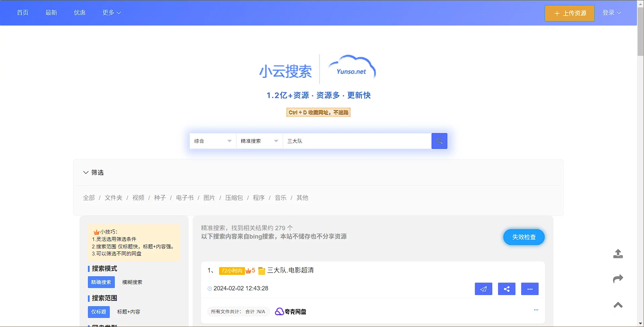Viewport: 644px width, 327px height.
Task: Open the blue three-dots button on first result
Action: pos(530,289)
